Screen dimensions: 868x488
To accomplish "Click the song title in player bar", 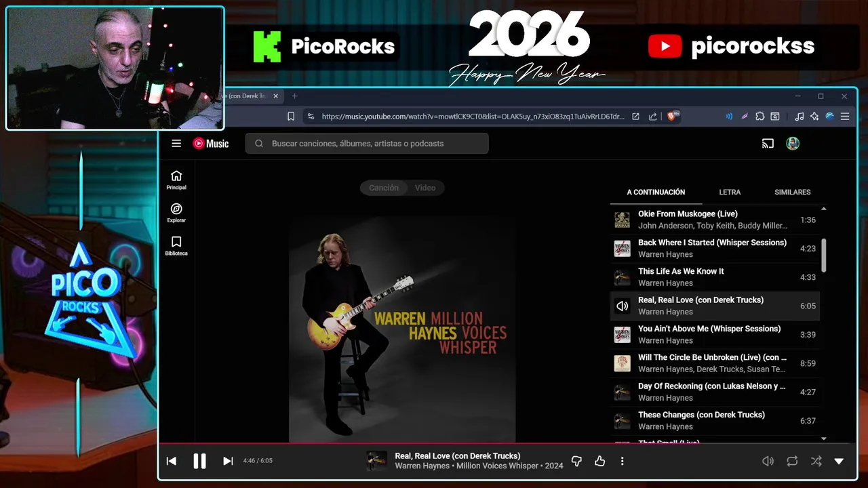I will click(458, 456).
